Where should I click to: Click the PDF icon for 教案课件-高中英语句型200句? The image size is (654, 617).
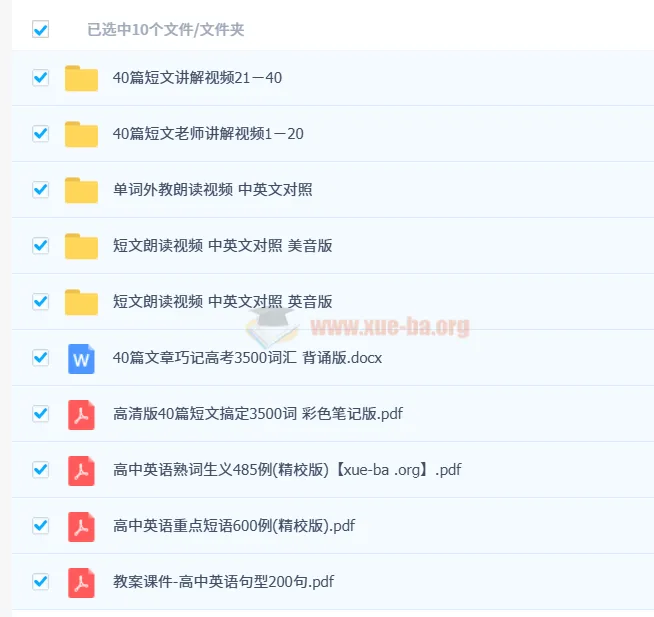[81, 582]
